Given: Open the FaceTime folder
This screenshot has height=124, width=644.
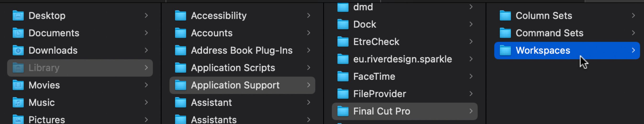Looking at the screenshot, I should (x=374, y=77).
